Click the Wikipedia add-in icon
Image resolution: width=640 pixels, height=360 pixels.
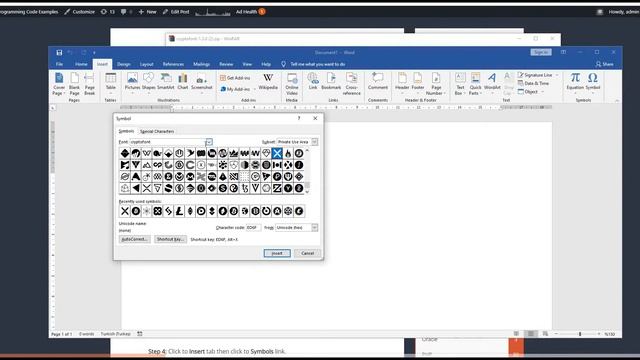(268, 78)
